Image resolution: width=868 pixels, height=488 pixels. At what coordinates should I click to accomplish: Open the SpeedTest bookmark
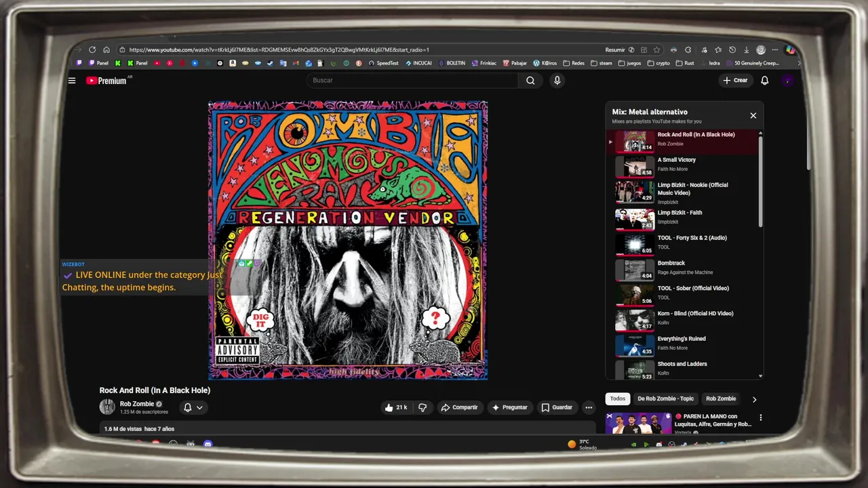pyautogui.click(x=384, y=63)
